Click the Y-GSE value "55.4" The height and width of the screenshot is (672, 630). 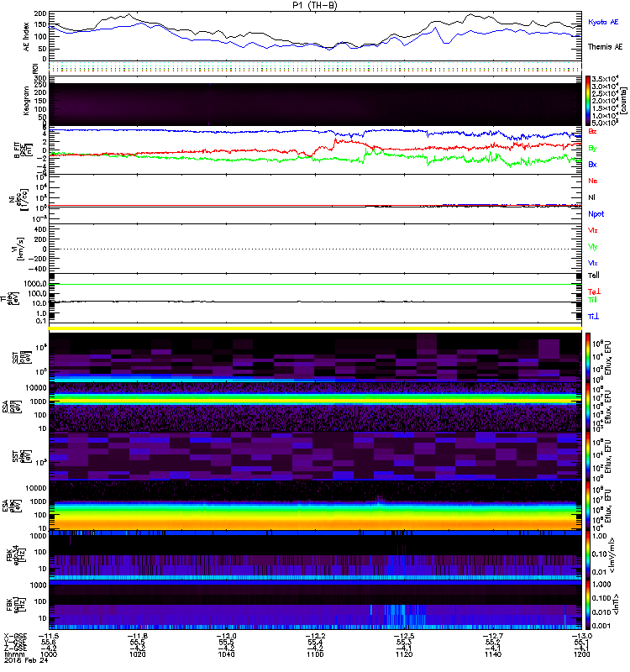pyautogui.click(x=315, y=642)
